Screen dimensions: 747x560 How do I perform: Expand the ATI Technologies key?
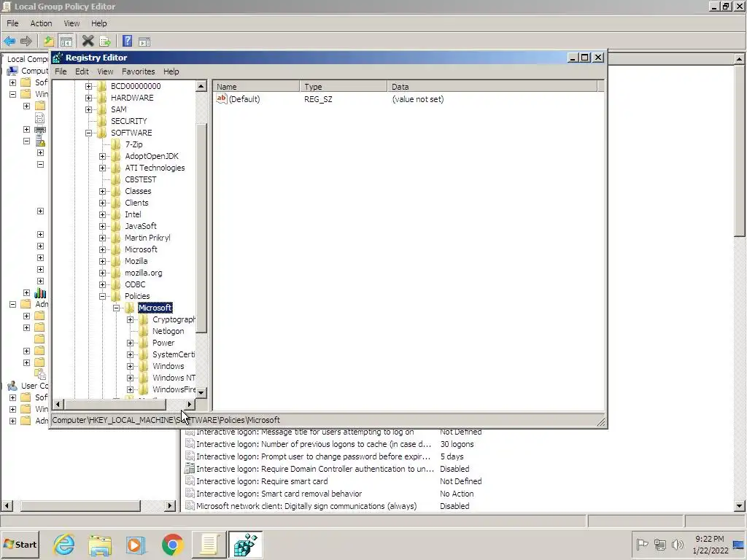point(102,168)
